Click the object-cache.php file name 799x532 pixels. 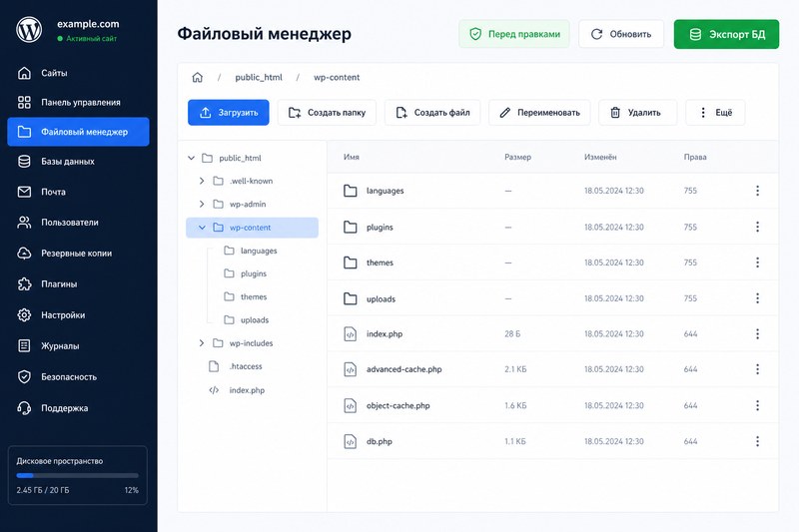(398, 406)
